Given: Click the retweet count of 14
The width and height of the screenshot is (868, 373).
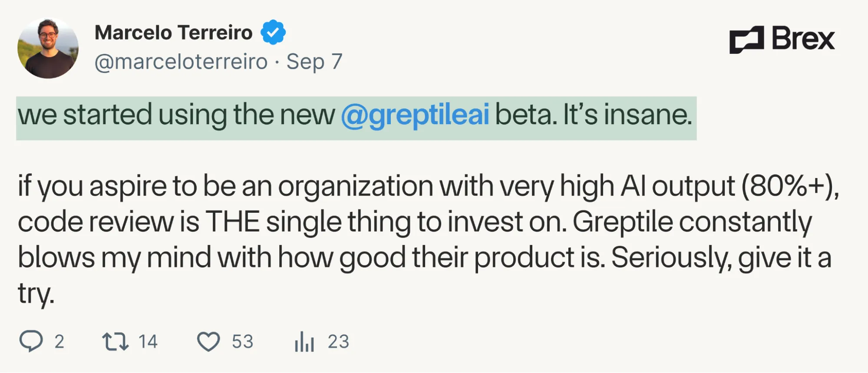Looking at the screenshot, I should [148, 342].
